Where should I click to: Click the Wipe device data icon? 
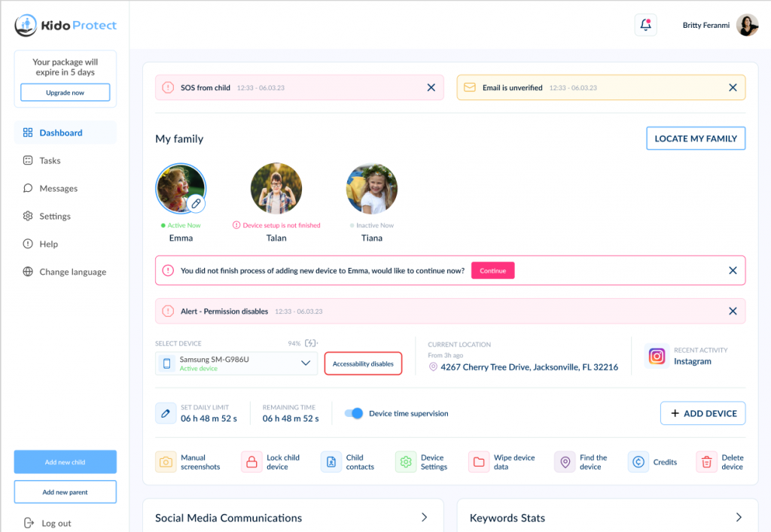[479, 462]
